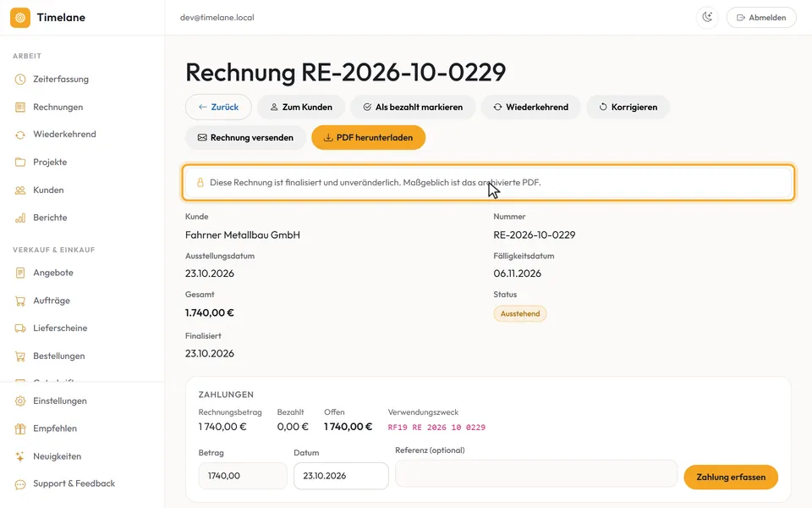Click the Bezahlt value 0,00 €
Screen dimensions: 812x508
293,427
